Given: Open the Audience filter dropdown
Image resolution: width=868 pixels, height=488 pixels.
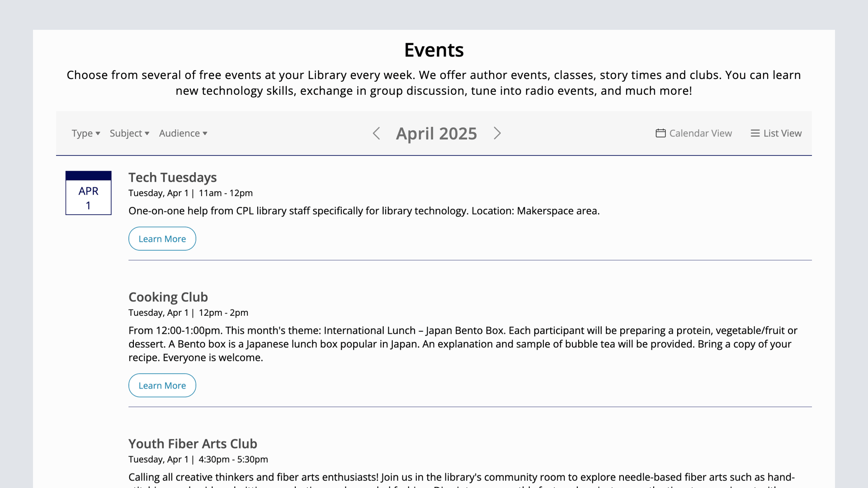Looking at the screenshot, I should click(183, 133).
